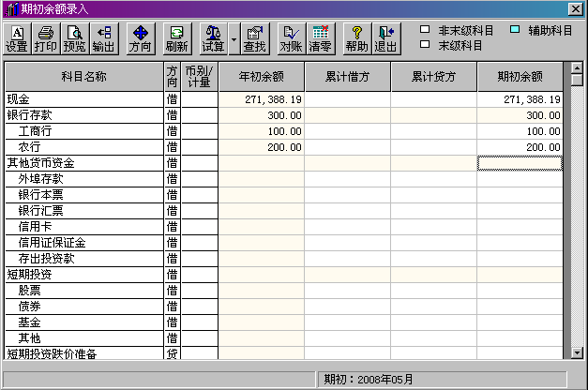Select the 现金 account row
The width and height of the screenshot is (588, 390).
pos(84,99)
